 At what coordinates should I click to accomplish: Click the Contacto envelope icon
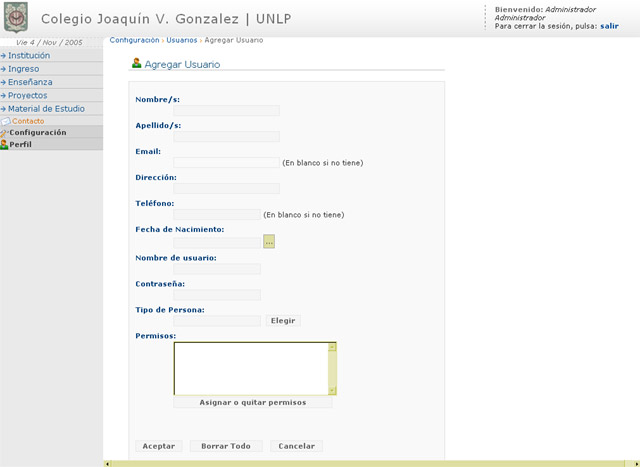pos(5,121)
